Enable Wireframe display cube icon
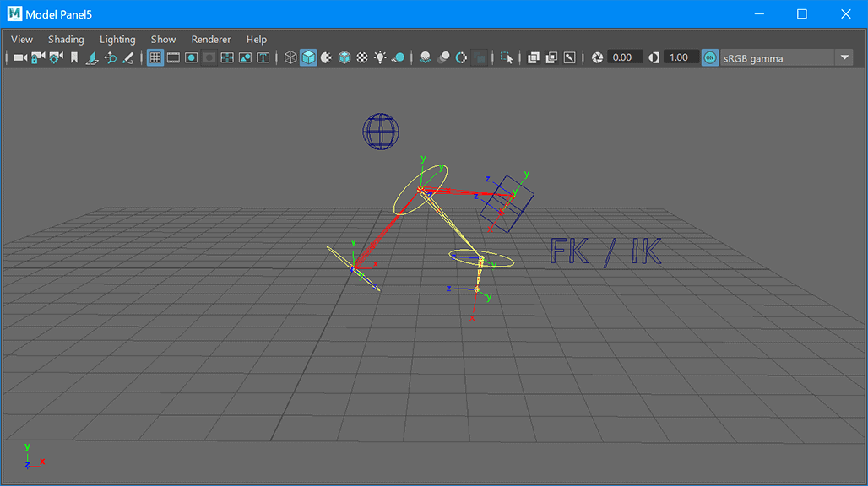Screen dimensions: 868x486 (290, 57)
